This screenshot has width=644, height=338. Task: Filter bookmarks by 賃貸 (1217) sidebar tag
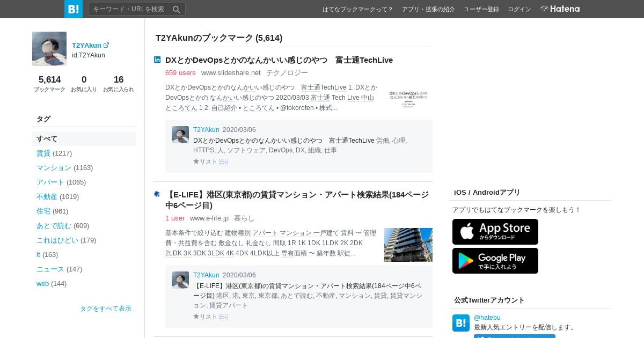[x=54, y=153]
